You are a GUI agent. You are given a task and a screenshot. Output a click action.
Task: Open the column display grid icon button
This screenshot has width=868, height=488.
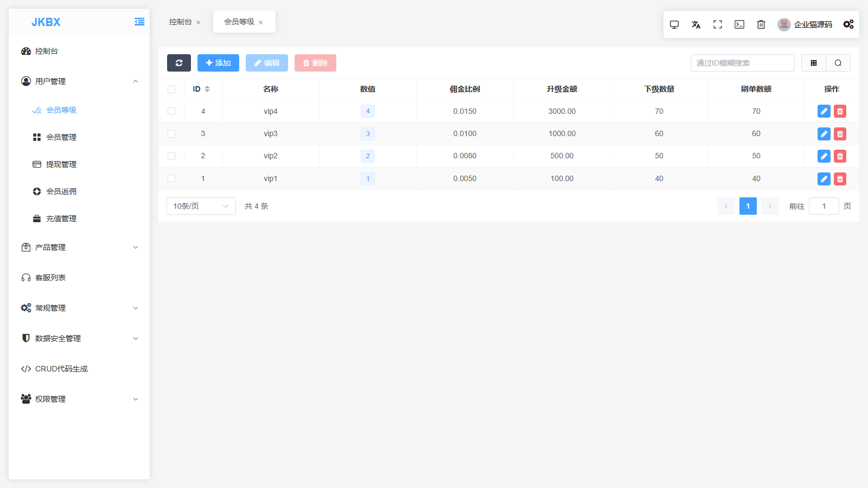click(x=813, y=63)
